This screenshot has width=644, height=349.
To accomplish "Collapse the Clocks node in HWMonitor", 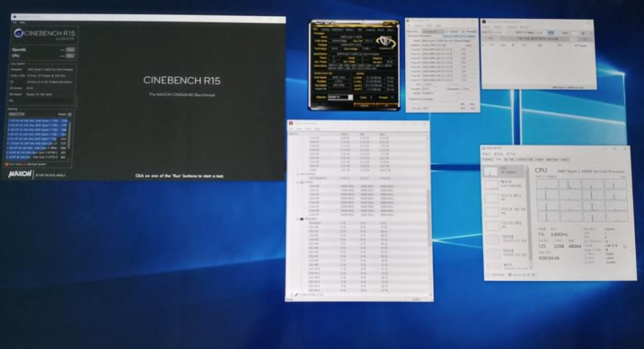I will (297, 182).
